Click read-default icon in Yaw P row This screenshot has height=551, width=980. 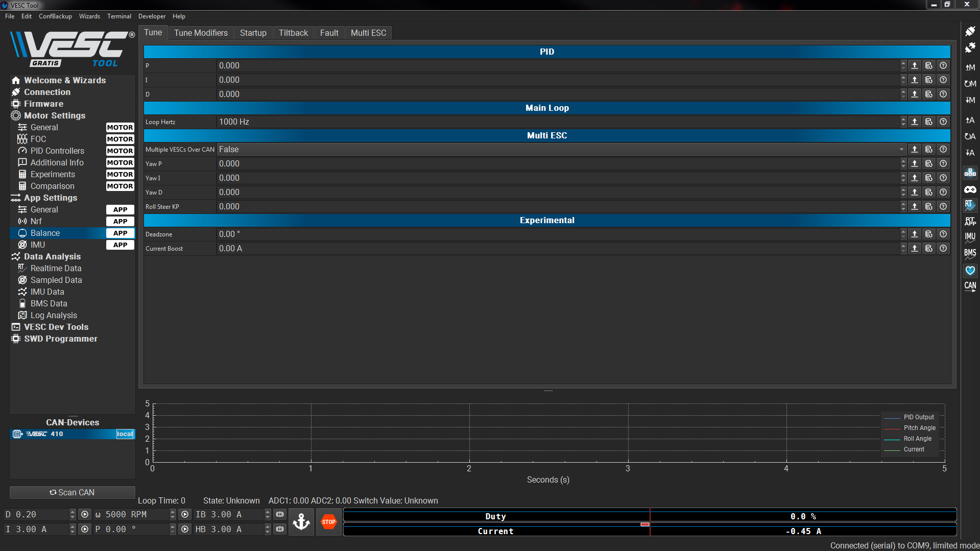(x=929, y=164)
